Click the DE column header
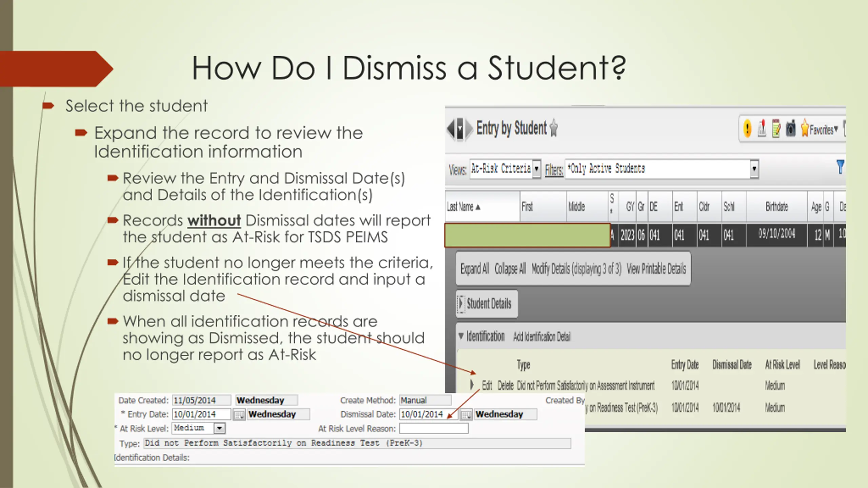 [x=660, y=206]
